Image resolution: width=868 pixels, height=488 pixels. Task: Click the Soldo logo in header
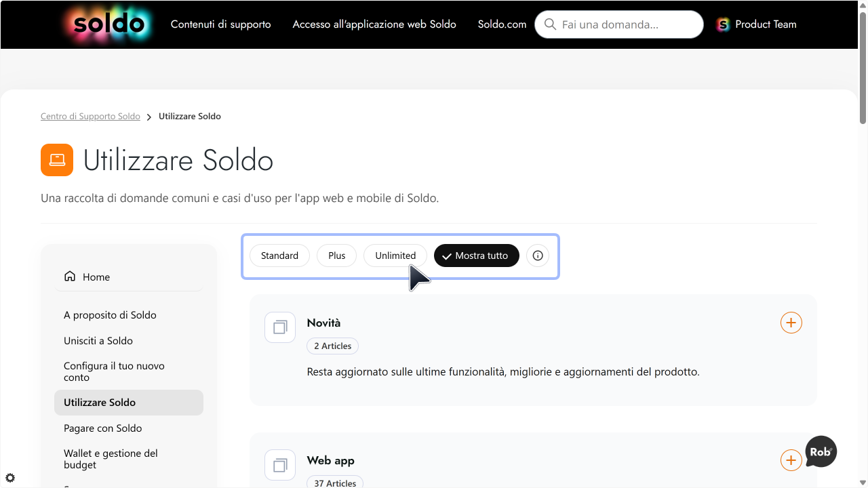(110, 24)
